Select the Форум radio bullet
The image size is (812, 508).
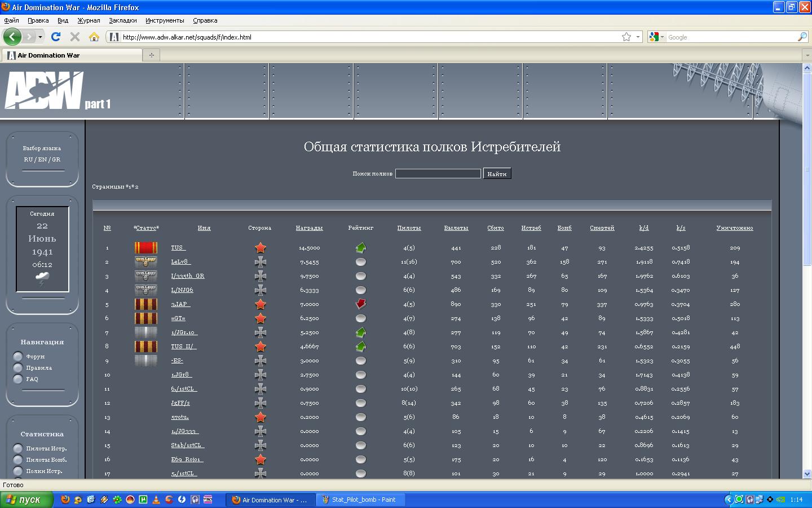tap(18, 356)
